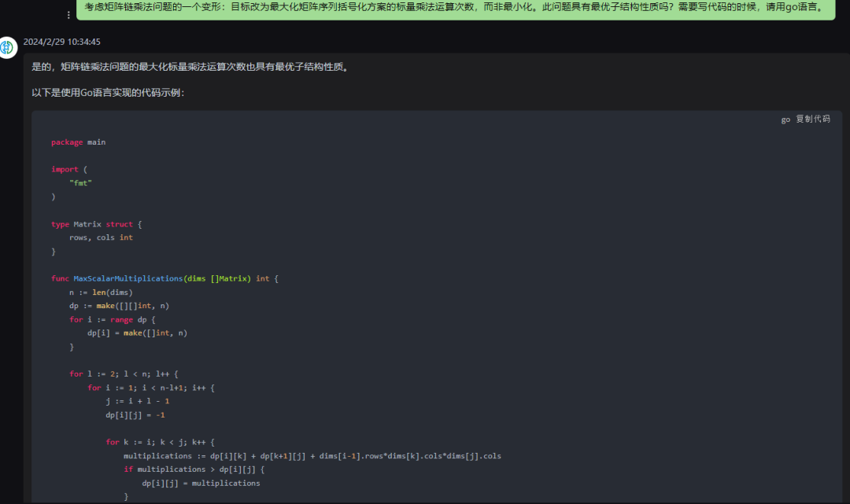Viewport: 850px width, 504px height.
Task: Click the import keyword in code
Action: coord(65,169)
